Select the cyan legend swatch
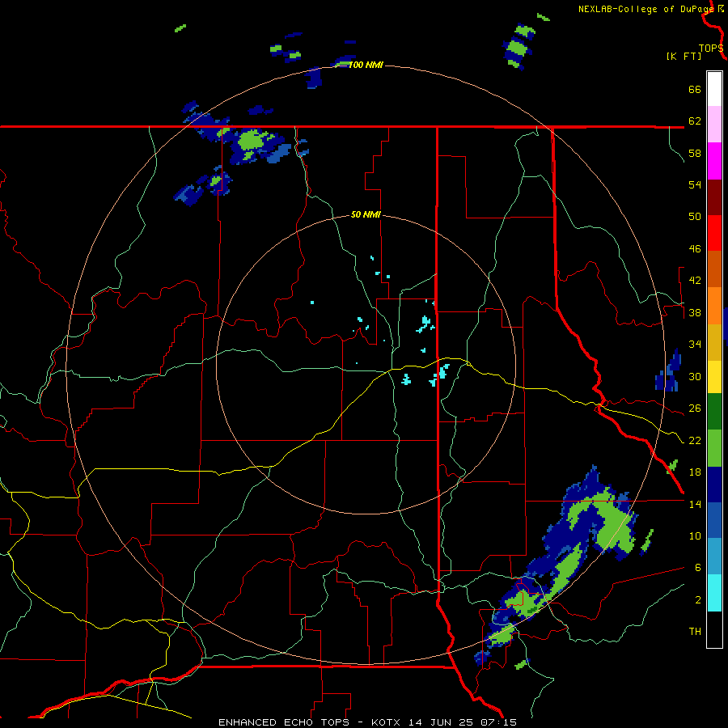The height and width of the screenshot is (728, 728). click(x=714, y=593)
